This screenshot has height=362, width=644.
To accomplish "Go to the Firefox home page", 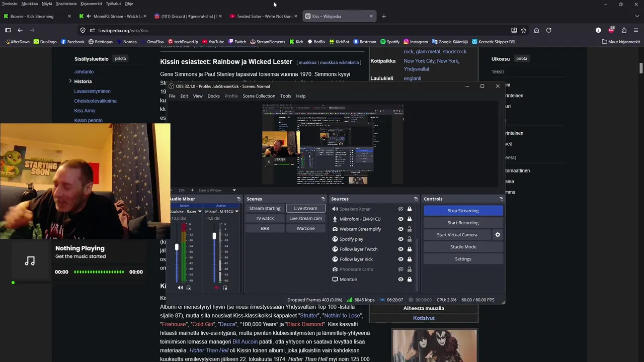I will [536, 30].
